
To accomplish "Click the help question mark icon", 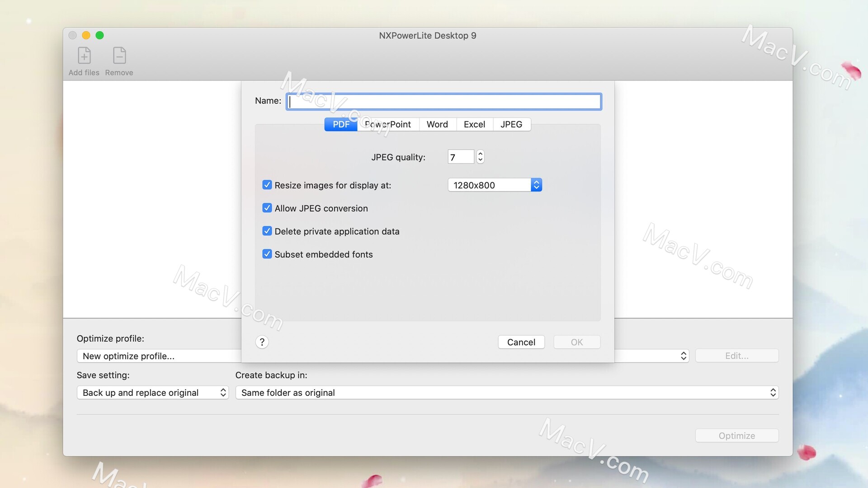I will (x=262, y=342).
